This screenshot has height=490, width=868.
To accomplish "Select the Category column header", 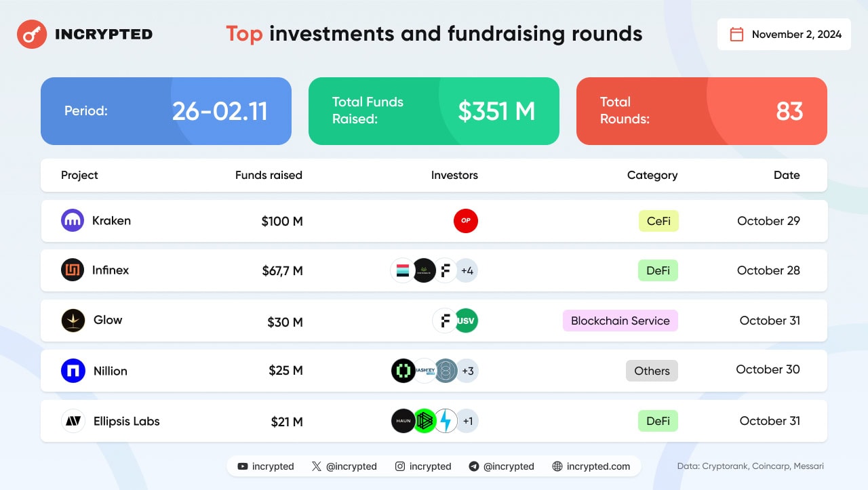I will click(x=652, y=175).
